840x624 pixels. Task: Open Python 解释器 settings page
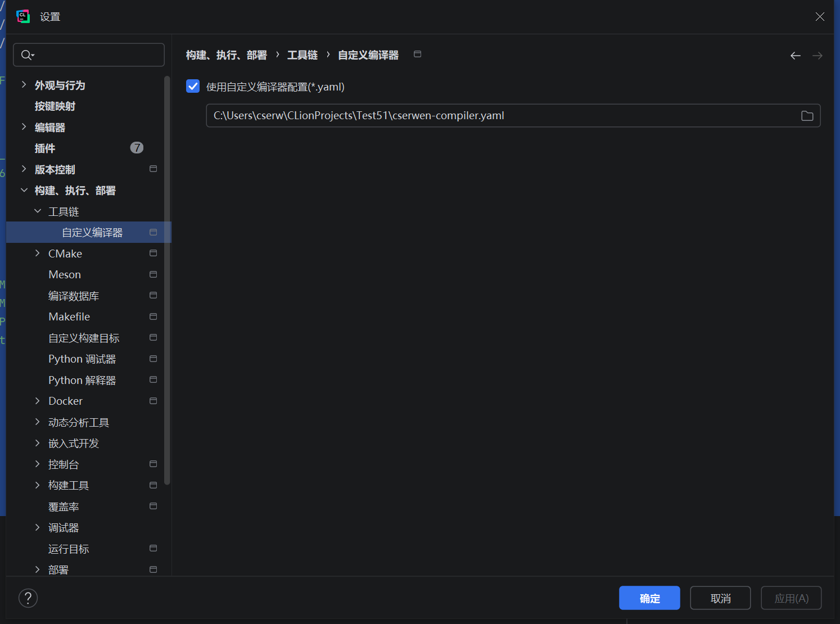[82, 381]
